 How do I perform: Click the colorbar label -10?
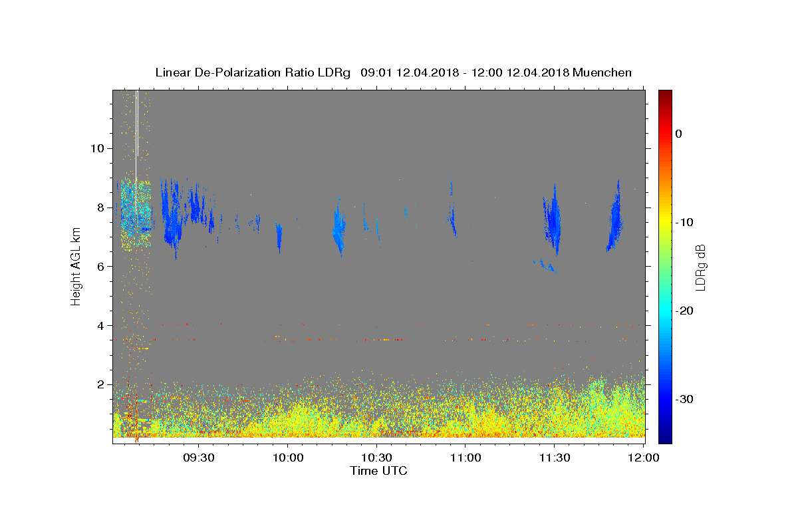(x=684, y=222)
